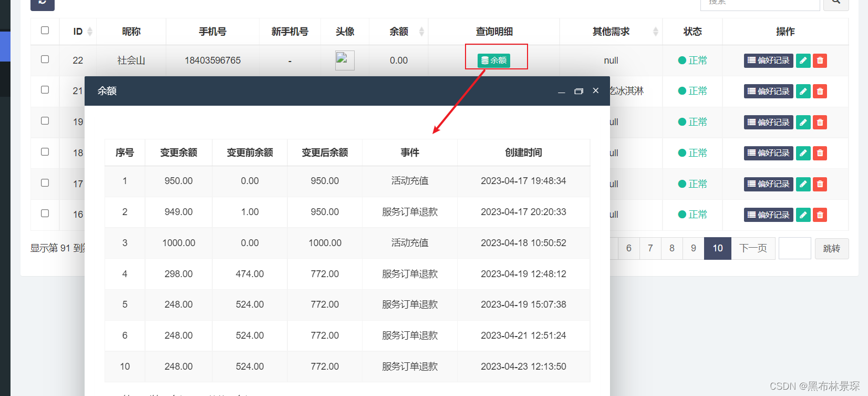
Task: Check the checkbox for row 22
Action: click(x=45, y=59)
